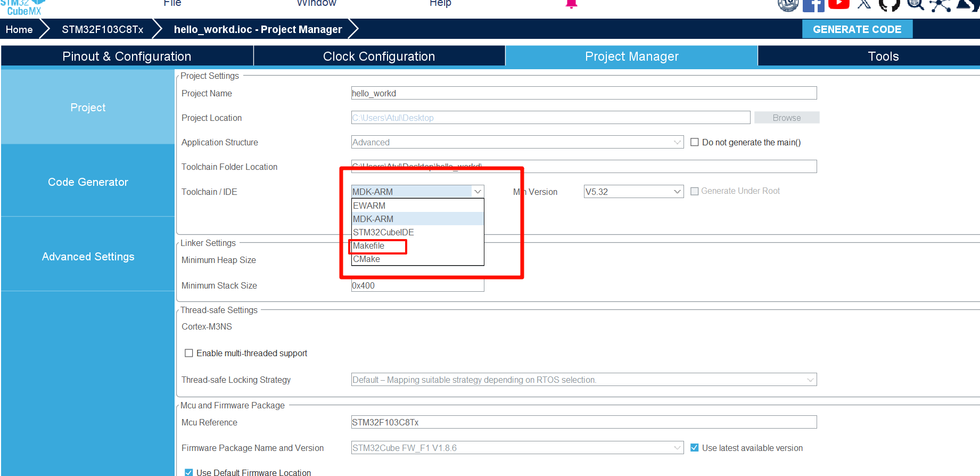
Task: Click the Project Name input field
Action: click(584, 93)
